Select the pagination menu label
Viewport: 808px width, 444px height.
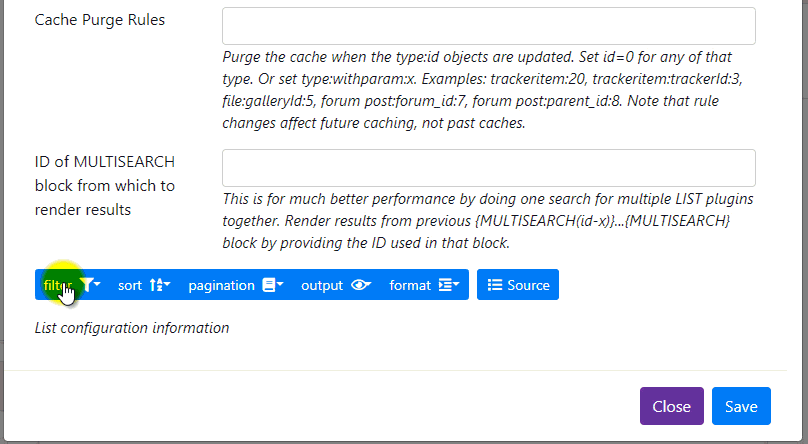point(222,285)
